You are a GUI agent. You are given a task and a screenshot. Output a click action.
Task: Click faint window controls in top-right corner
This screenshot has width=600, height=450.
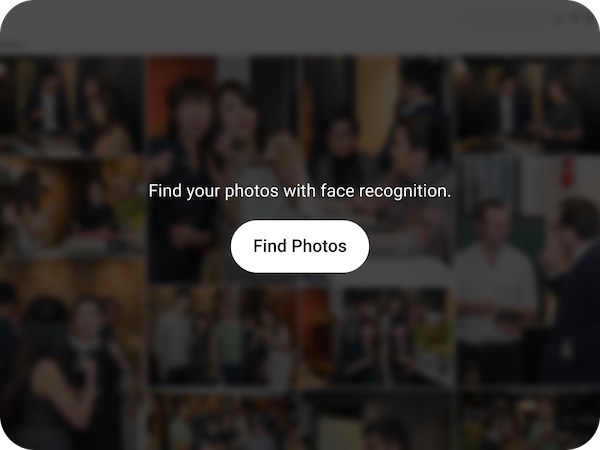pyautogui.click(x=573, y=18)
